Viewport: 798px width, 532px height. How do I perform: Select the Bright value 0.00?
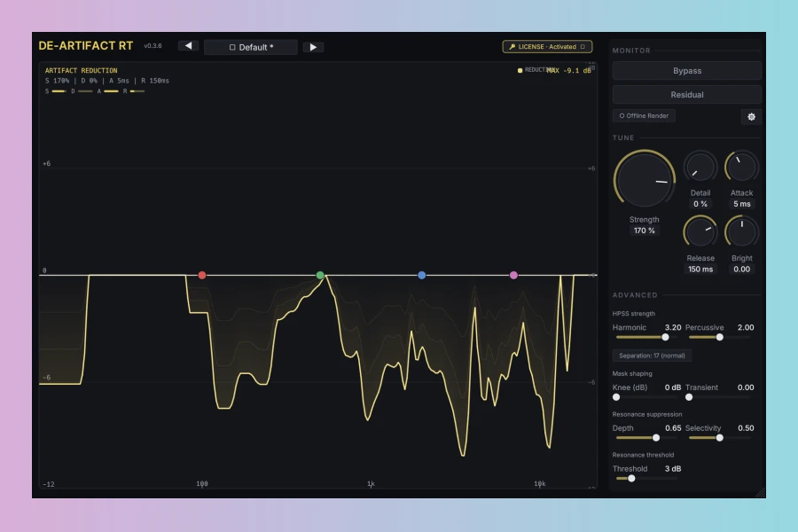coord(741,269)
